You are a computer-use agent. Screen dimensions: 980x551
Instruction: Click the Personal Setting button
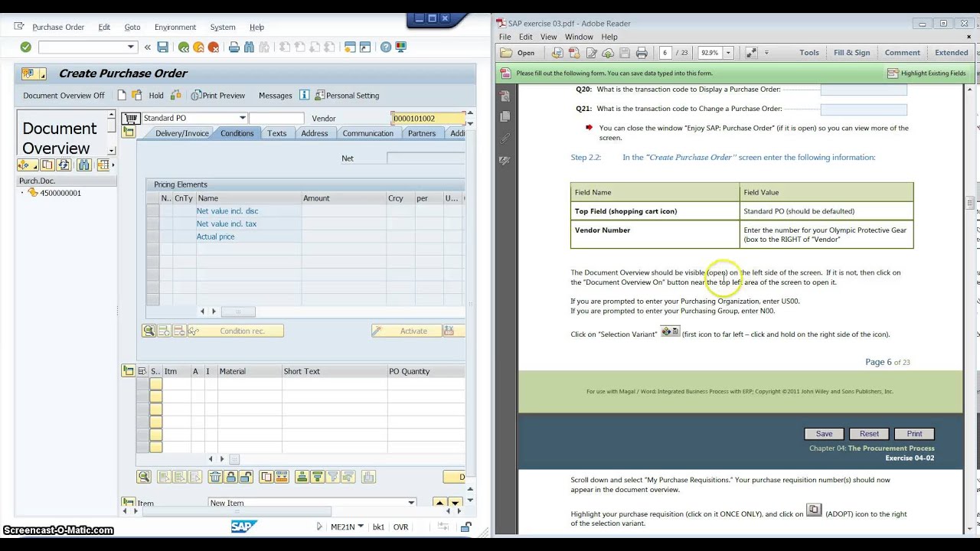pos(347,96)
